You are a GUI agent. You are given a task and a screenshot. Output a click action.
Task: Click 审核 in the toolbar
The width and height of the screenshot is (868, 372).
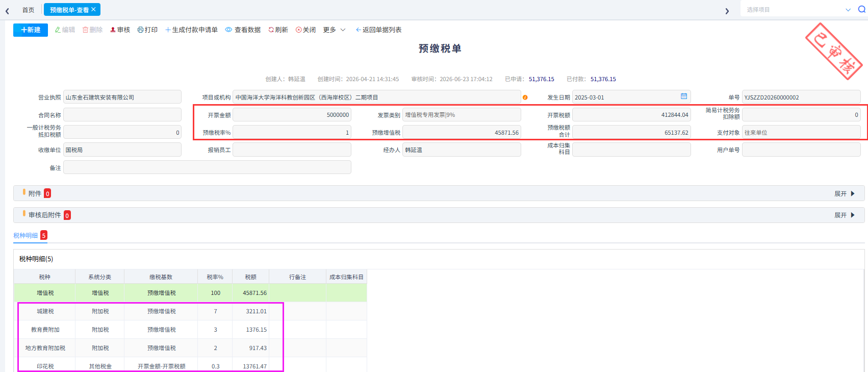(120, 30)
